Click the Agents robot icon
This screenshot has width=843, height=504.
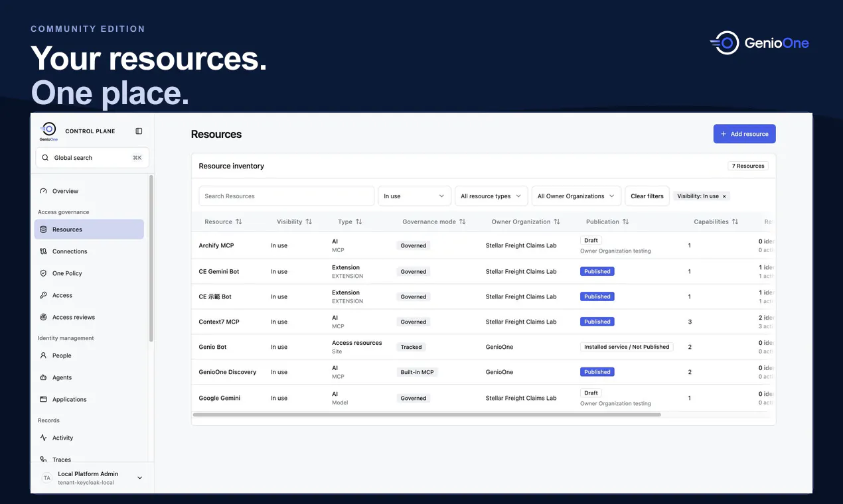(x=43, y=377)
